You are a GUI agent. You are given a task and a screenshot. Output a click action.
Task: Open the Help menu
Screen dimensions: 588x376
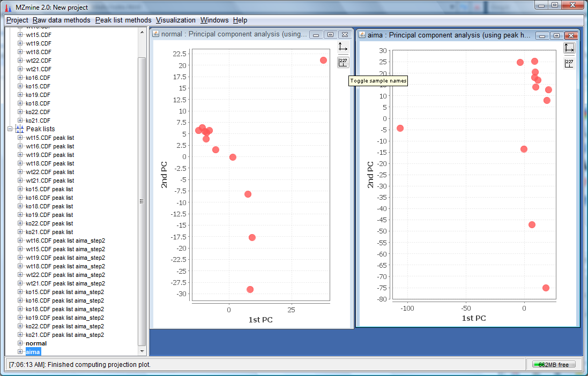click(240, 20)
